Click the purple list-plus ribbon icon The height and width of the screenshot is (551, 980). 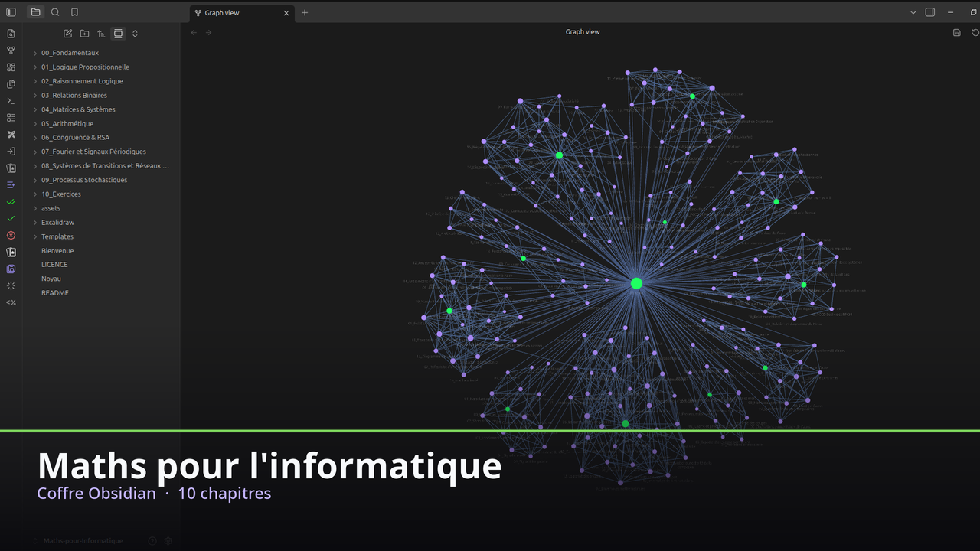pos(11,185)
